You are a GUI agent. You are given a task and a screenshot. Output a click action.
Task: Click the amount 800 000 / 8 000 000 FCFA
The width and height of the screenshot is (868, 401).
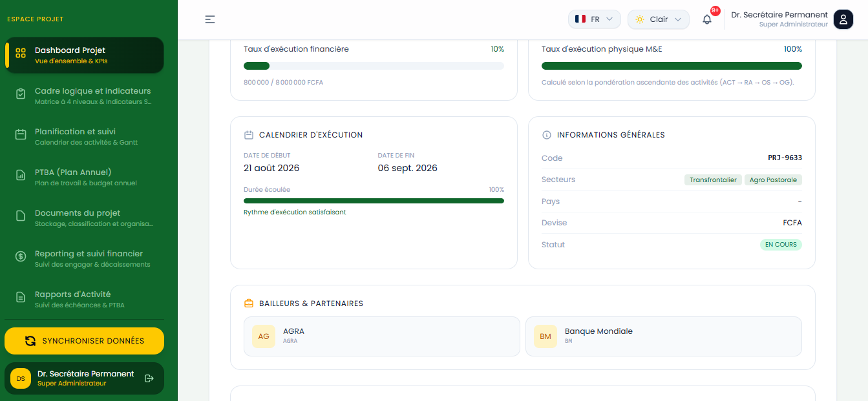point(283,83)
